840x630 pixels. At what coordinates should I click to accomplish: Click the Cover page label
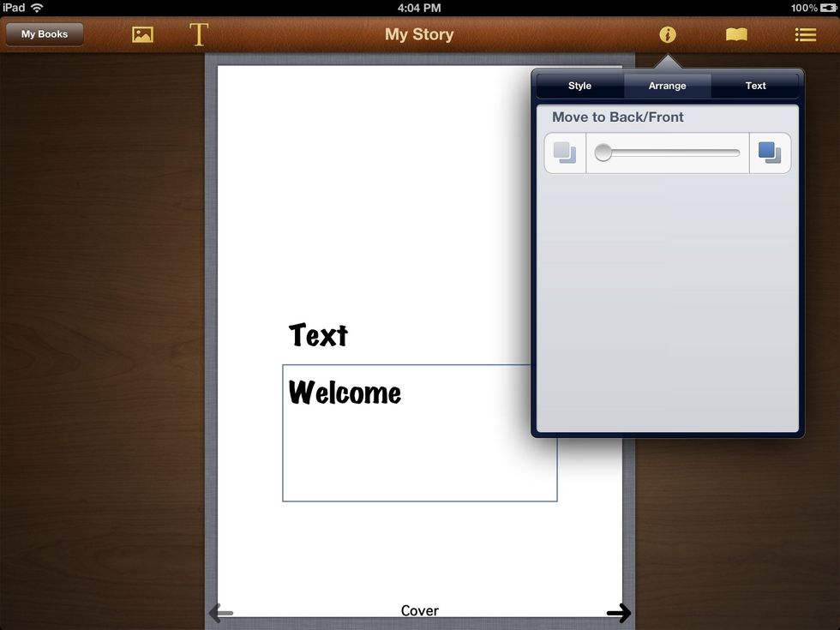click(419, 610)
